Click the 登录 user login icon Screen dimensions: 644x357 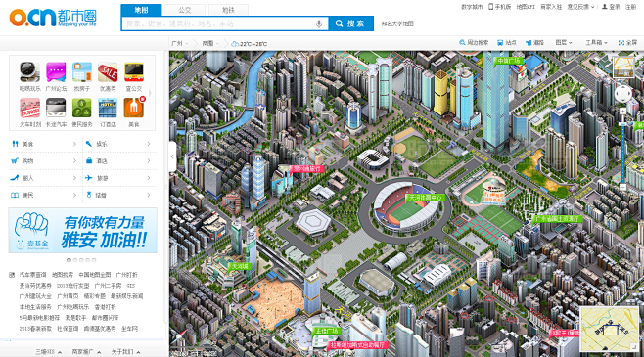tap(605, 7)
